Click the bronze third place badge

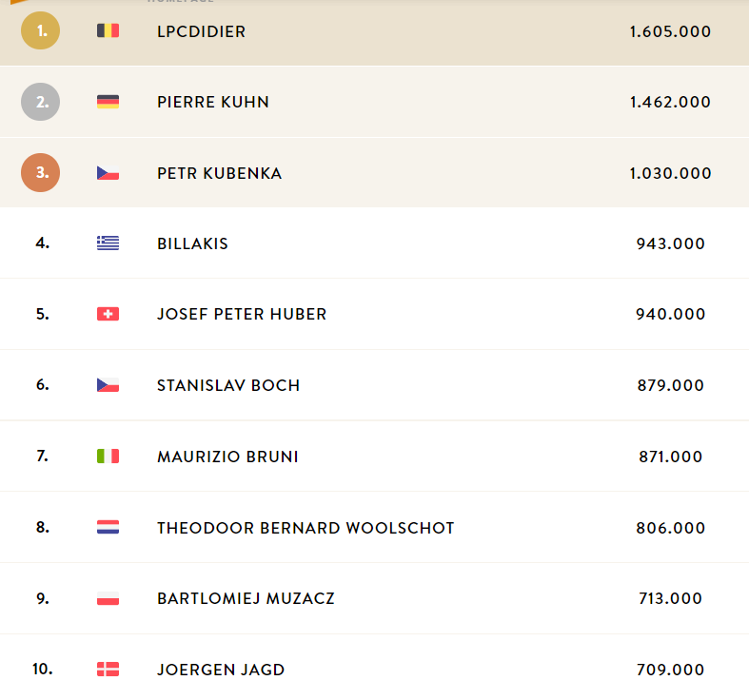point(41,172)
